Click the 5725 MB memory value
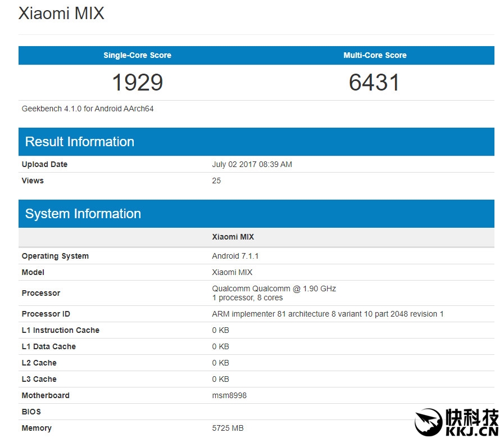 228,428
